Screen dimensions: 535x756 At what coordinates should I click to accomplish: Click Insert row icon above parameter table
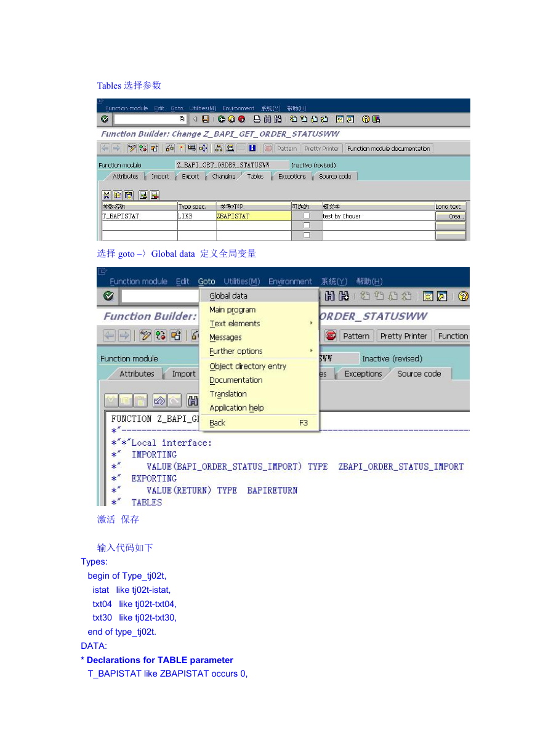(143, 195)
